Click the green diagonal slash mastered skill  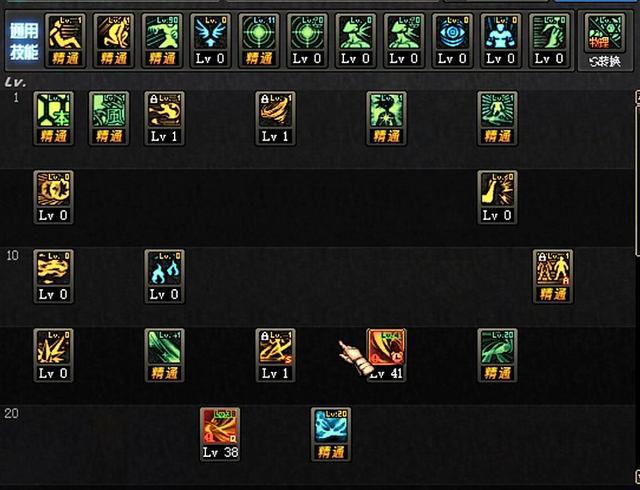tap(164, 355)
